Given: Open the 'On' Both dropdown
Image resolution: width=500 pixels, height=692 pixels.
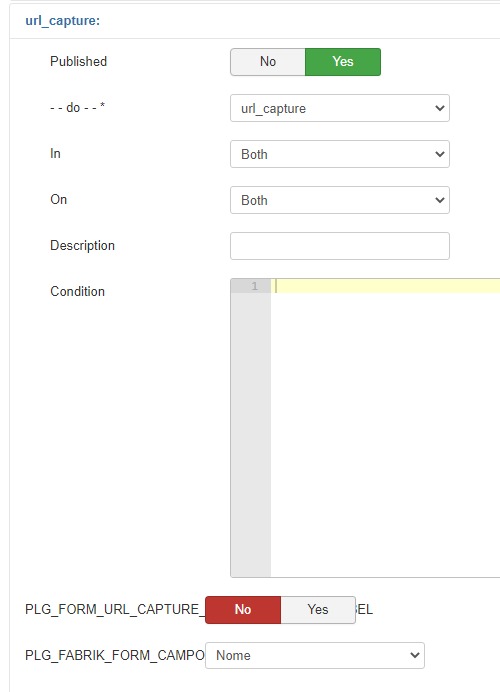Looking at the screenshot, I should pyautogui.click(x=340, y=200).
